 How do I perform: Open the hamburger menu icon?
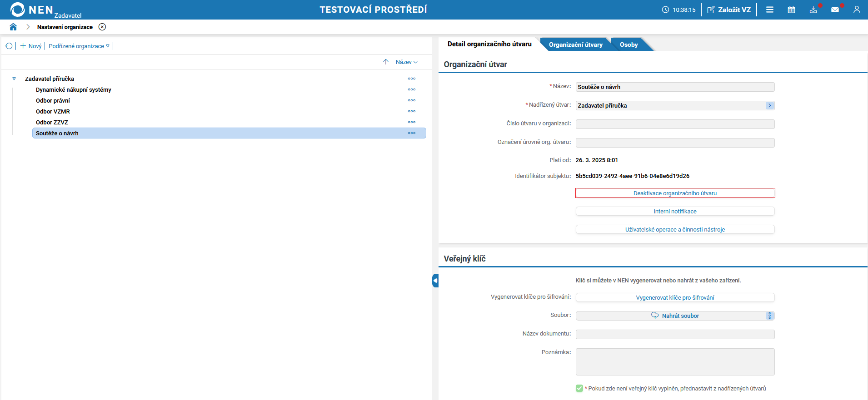click(x=770, y=10)
